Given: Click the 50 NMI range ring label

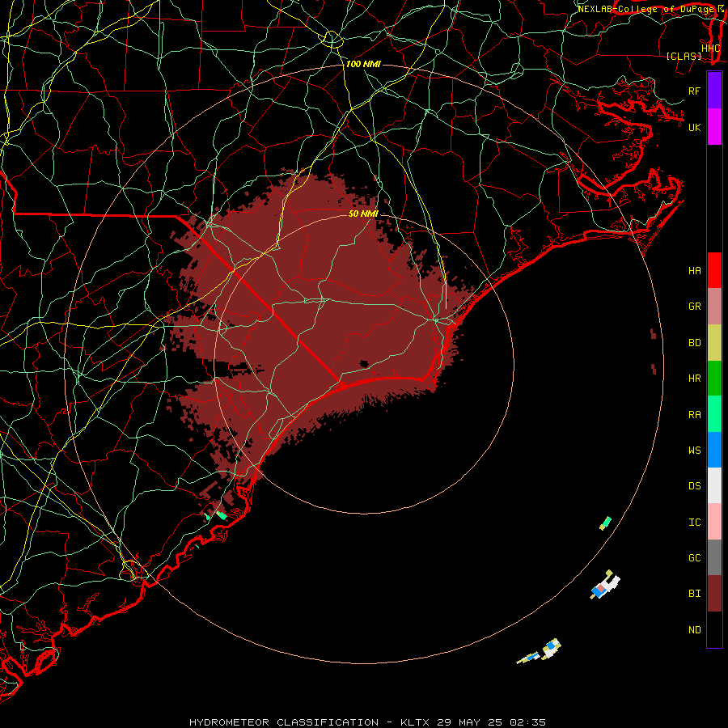Looking at the screenshot, I should click(x=363, y=214).
